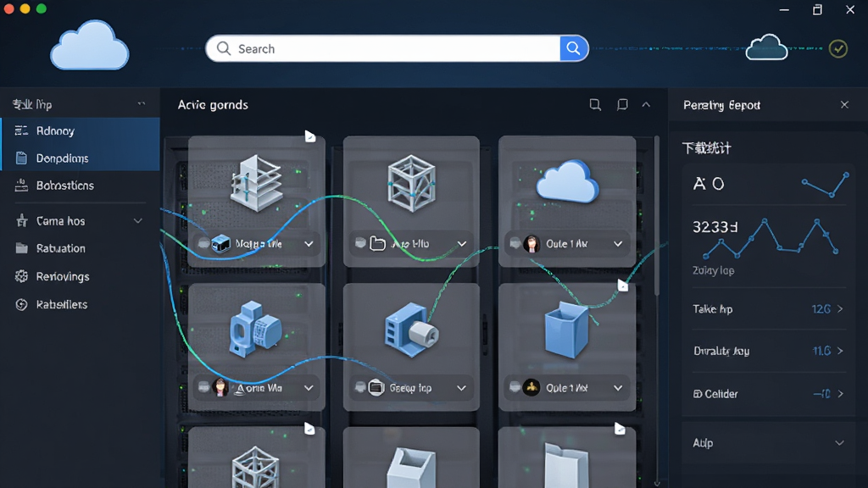Viewport: 868px width, 488px height.
Task: Click the search icon in Acvie gornds header
Action: 595,104
